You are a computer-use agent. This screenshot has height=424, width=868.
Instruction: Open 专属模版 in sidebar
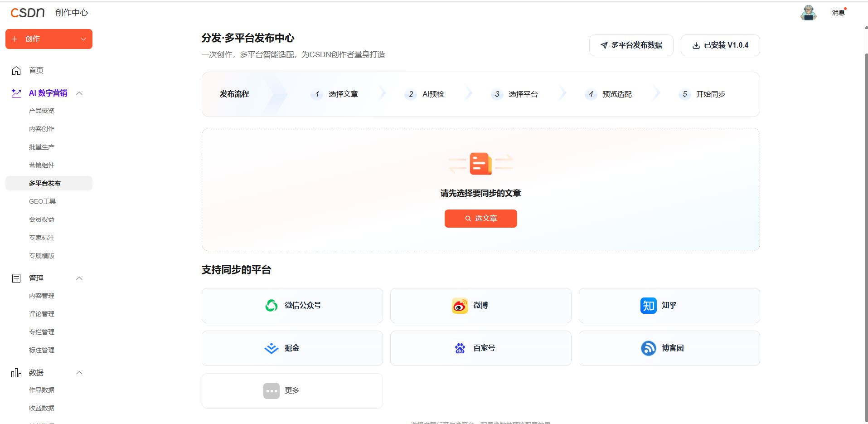coord(42,256)
